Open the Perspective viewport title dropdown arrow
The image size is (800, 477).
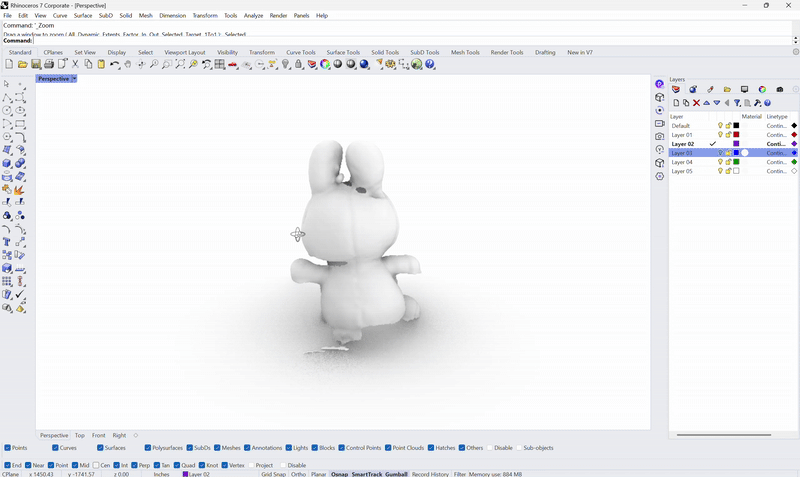74,78
